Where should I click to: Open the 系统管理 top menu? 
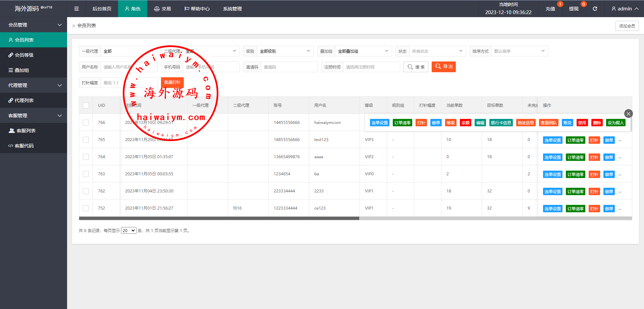point(232,9)
